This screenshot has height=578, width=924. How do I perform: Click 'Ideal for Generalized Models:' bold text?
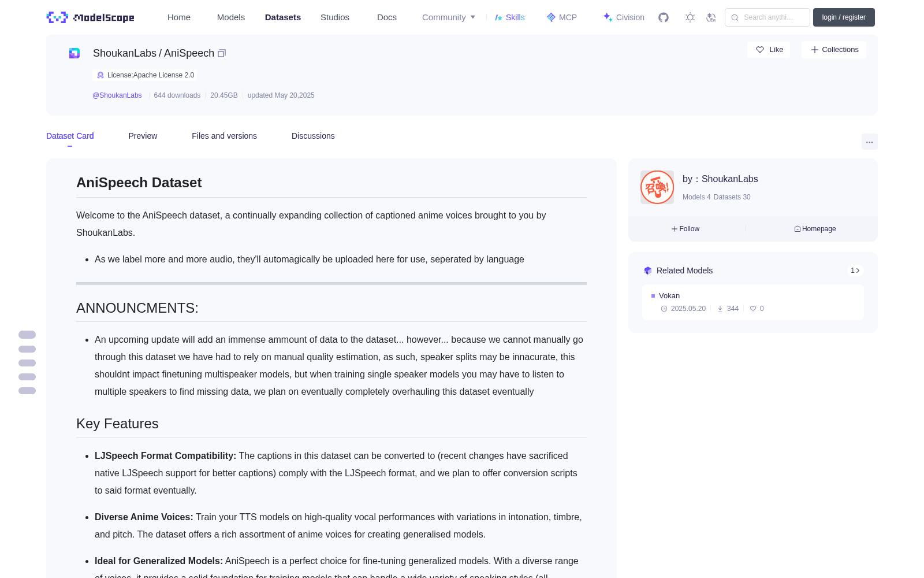pyautogui.click(x=159, y=561)
